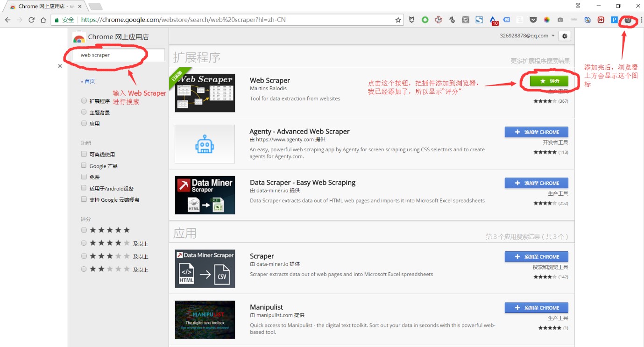The image size is (644, 347).
Task: Click the 开发者工具 category label under Agenty
Action: (x=555, y=142)
